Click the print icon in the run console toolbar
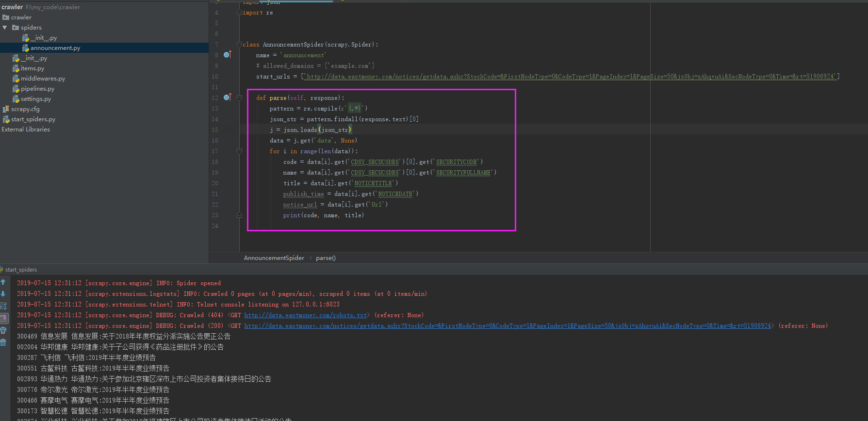Image resolution: width=868 pixels, height=421 pixels. 3,330
